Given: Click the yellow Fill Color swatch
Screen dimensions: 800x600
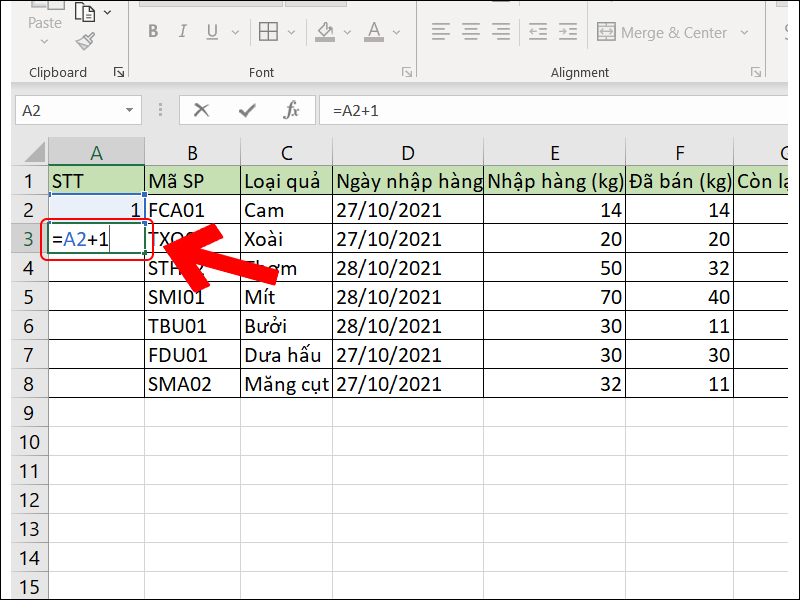Looking at the screenshot, I should click(x=326, y=38).
